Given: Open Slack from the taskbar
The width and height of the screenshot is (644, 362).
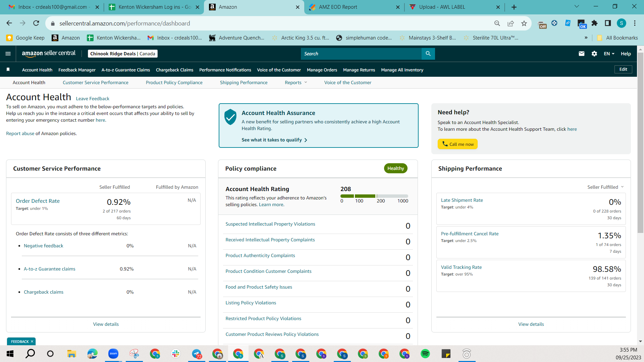Looking at the screenshot, I should (x=176, y=354).
